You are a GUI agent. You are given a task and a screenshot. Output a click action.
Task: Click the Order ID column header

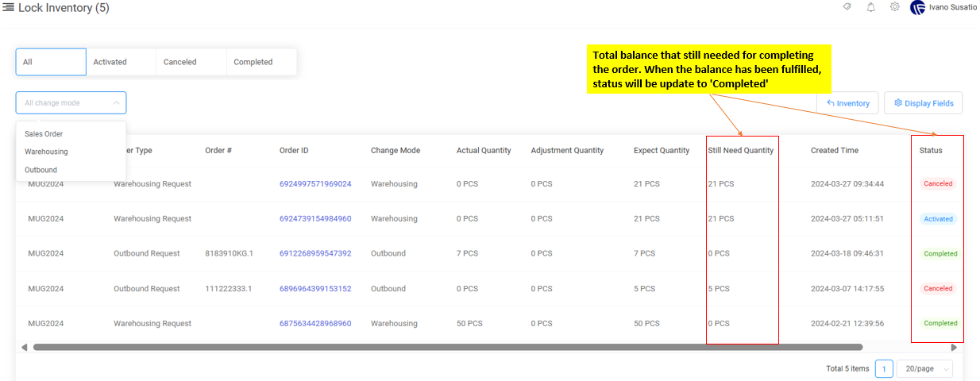point(294,150)
